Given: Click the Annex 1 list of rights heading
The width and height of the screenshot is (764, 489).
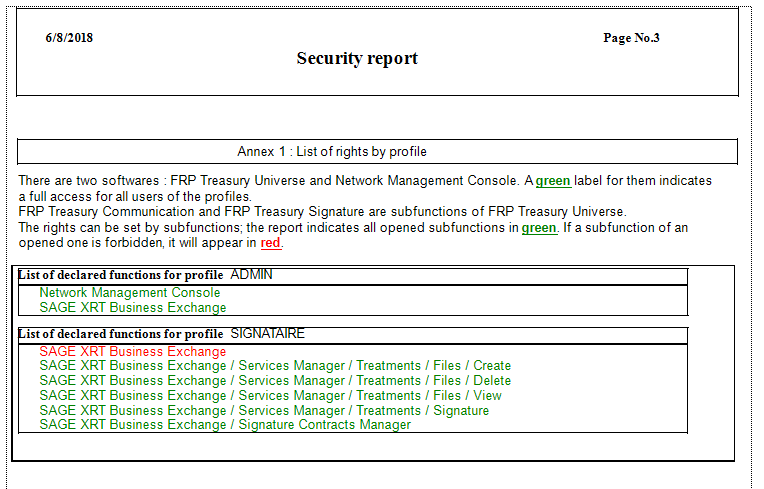Looking at the screenshot, I should 332,152.
